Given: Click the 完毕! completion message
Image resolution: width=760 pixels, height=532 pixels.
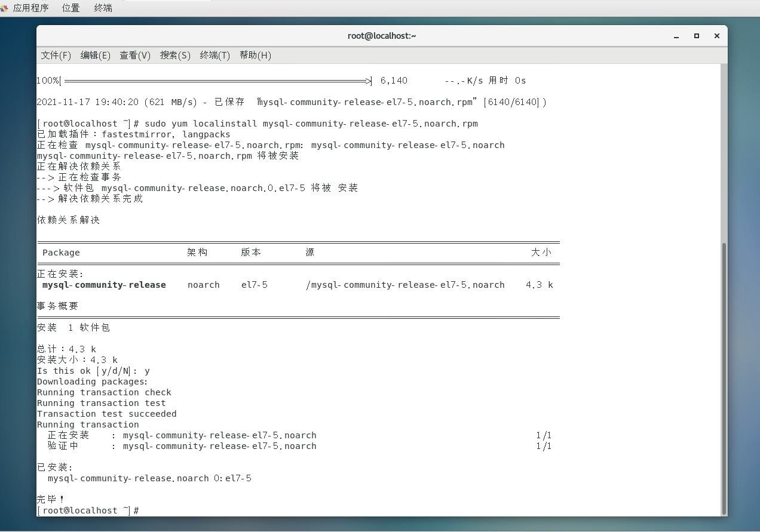Looking at the screenshot, I should (50, 499).
